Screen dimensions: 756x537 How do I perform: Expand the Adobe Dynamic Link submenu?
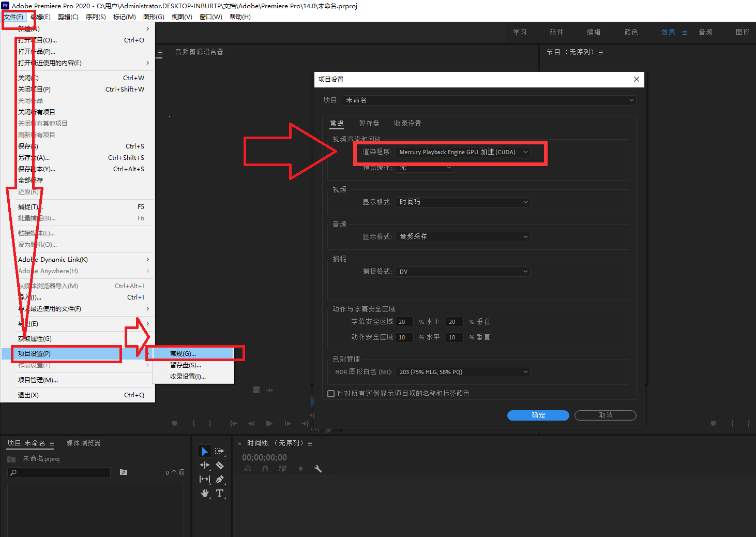(78, 260)
